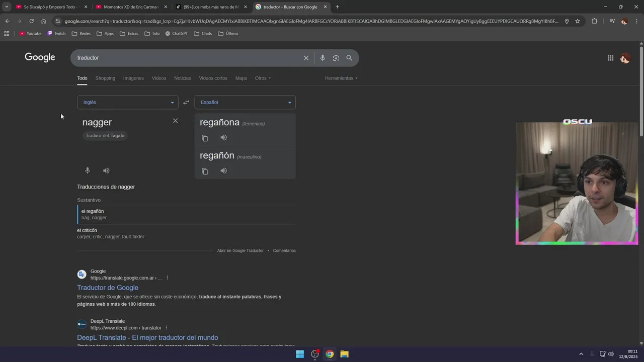Open File Explorer from taskbar
Screen dimensions: 644x362
[344, 354]
